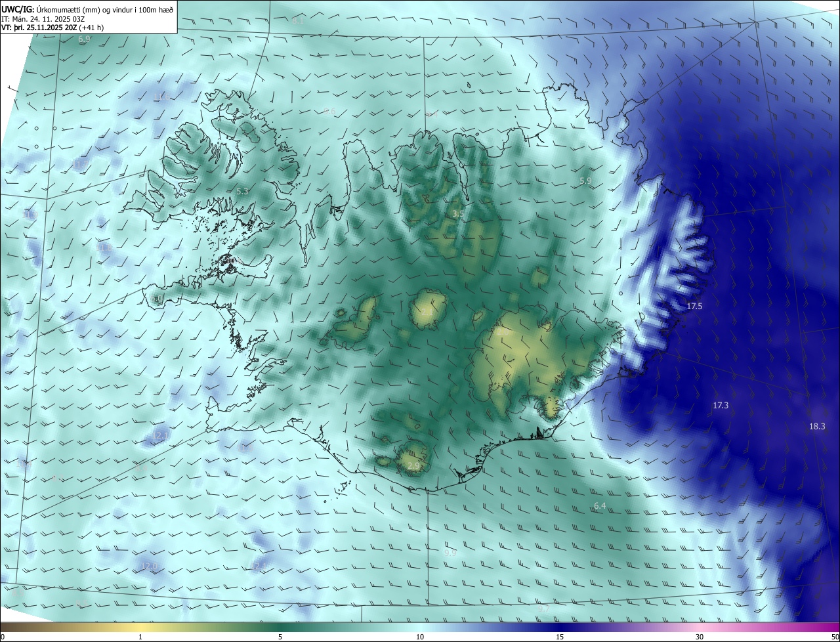Click the 12.0 value in the southwest ocean
Viewport: 840px width, 642px height.
point(149,566)
